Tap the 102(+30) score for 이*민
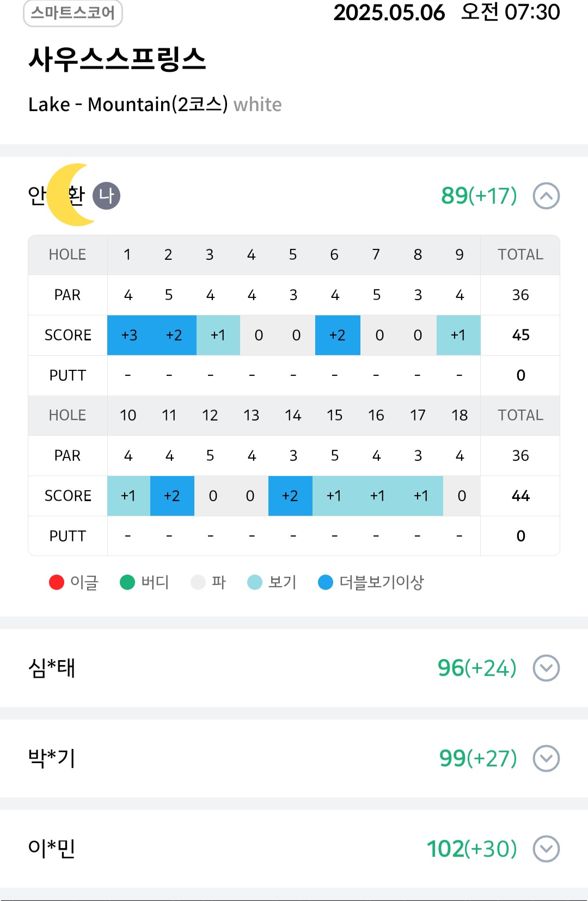The width and height of the screenshot is (588, 901). 471,849
